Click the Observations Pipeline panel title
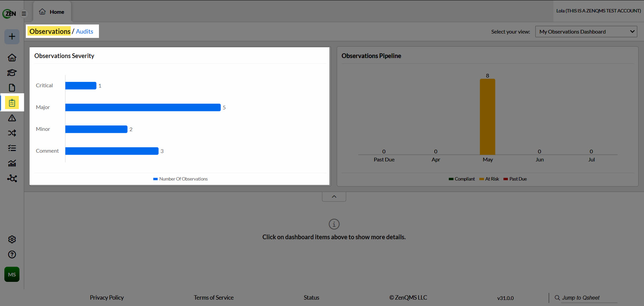The width and height of the screenshot is (644, 306). pyautogui.click(x=371, y=56)
